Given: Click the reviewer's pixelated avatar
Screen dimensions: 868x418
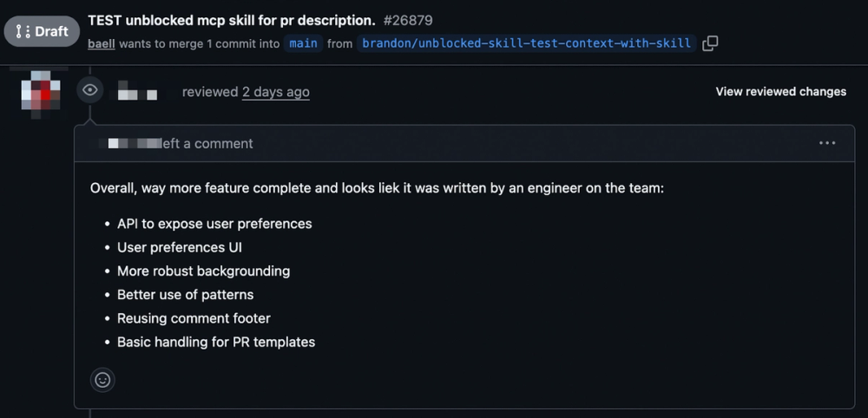Looking at the screenshot, I should pos(41,92).
